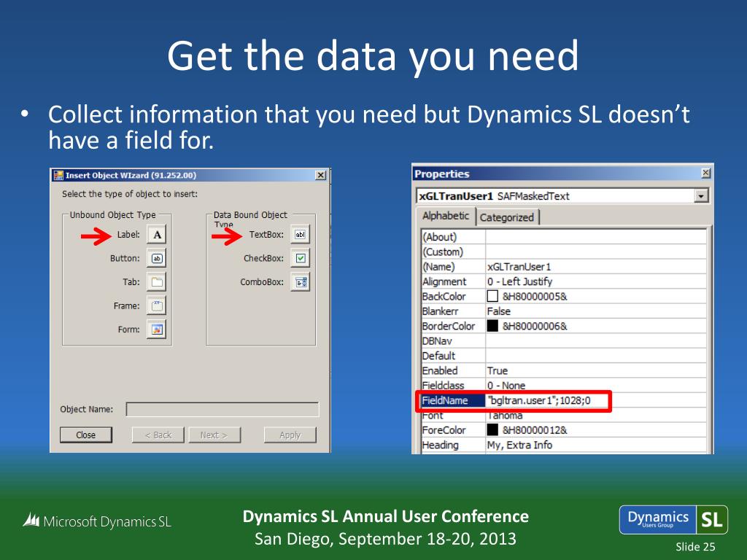Select the Alignment property row
This screenshot has width=747, height=560.
564,281
